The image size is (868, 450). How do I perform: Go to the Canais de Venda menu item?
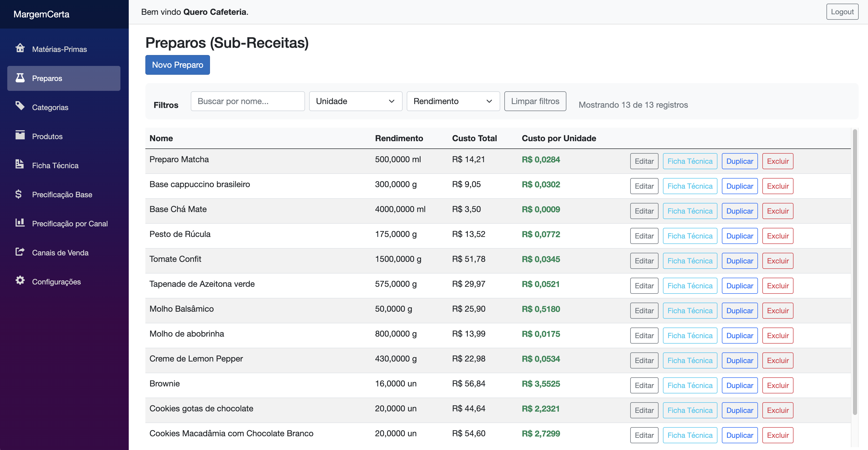[x=60, y=253]
